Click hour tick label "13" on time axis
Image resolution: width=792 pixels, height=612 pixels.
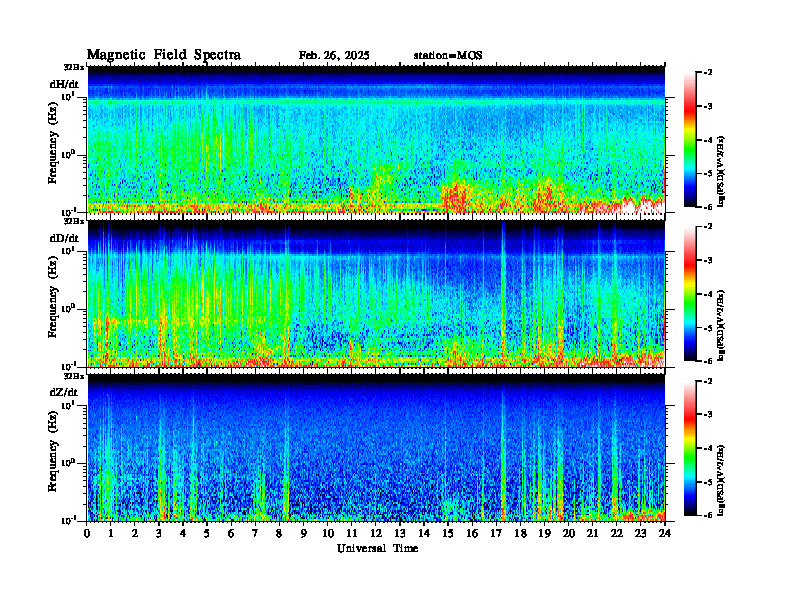pos(400,534)
